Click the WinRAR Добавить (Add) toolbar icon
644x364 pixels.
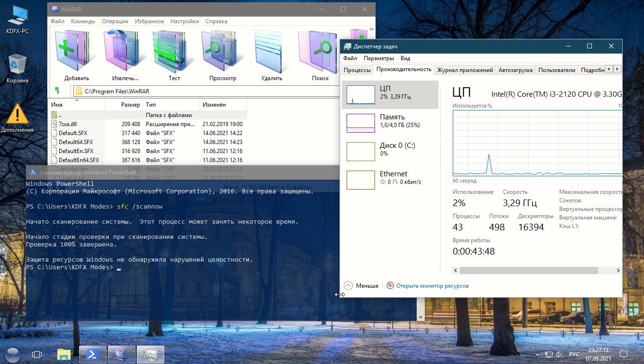77,55
